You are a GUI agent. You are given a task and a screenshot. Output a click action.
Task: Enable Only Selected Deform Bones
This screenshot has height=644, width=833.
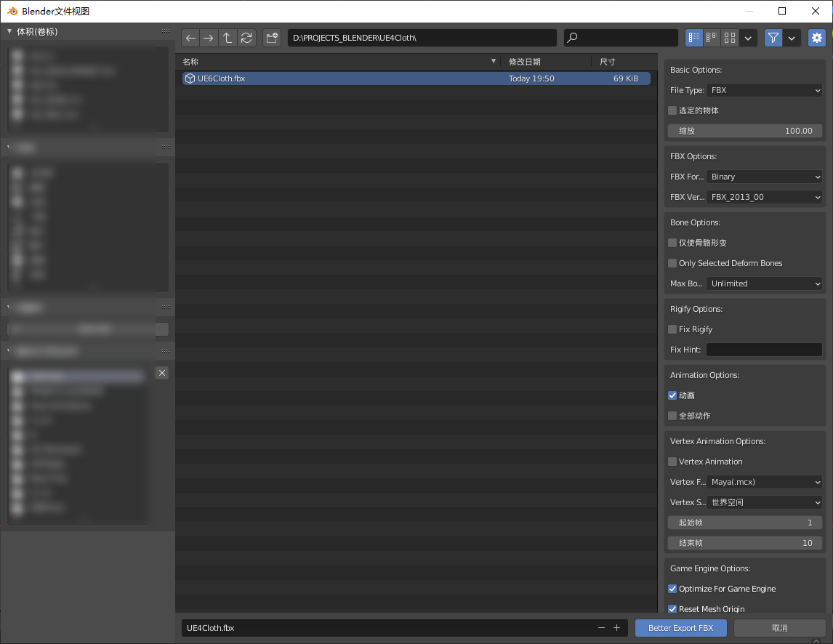click(672, 263)
